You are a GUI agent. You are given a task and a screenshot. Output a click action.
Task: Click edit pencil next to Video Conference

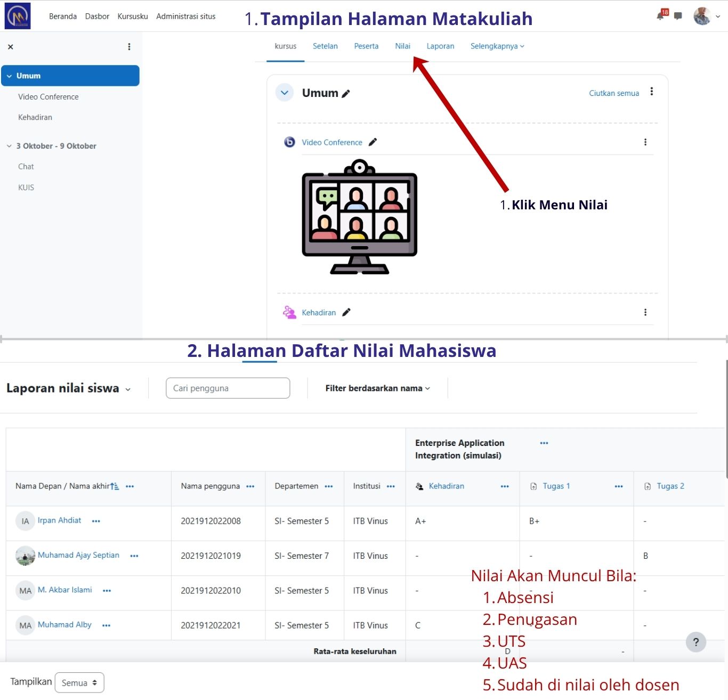373,142
